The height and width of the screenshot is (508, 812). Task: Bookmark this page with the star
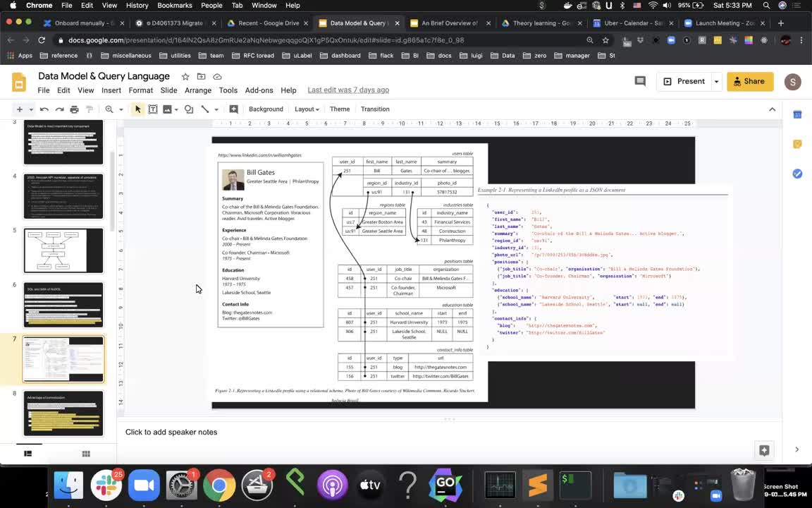[605, 40]
